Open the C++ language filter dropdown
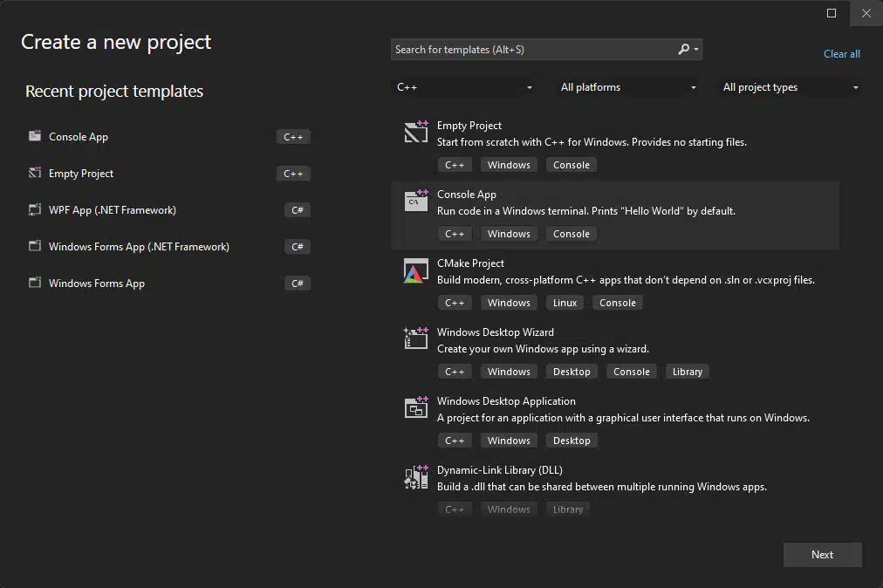Viewport: 883px width, 588px height. pyautogui.click(x=462, y=87)
